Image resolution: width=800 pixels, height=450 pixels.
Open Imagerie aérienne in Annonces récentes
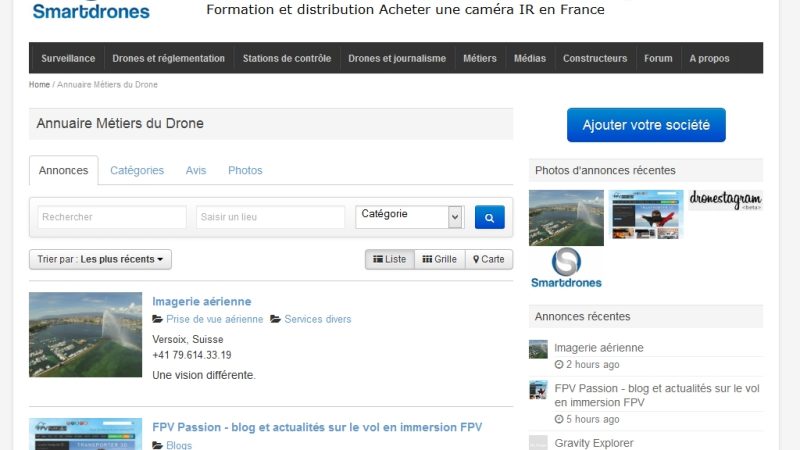coord(598,348)
